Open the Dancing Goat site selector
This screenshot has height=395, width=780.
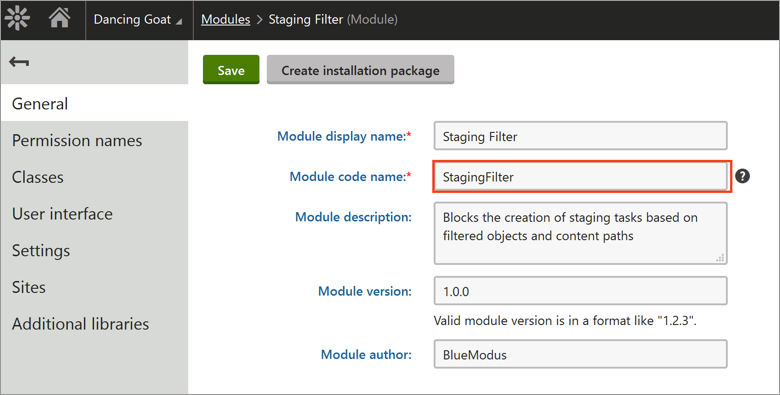pyautogui.click(x=138, y=20)
